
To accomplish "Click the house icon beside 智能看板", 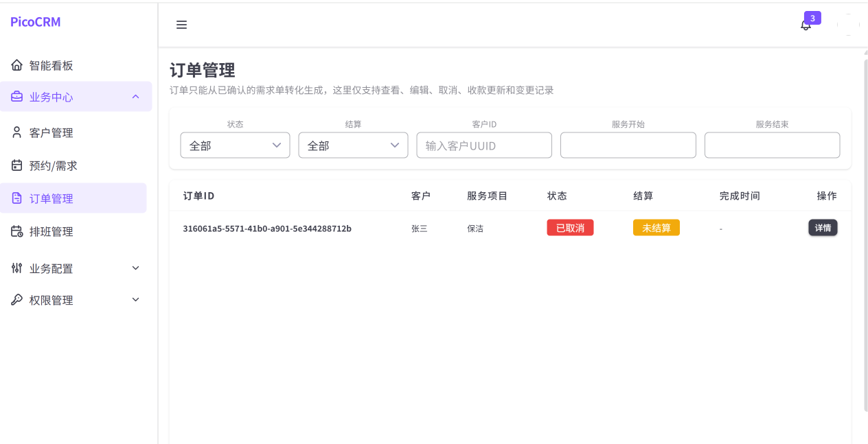I will 17,65.
